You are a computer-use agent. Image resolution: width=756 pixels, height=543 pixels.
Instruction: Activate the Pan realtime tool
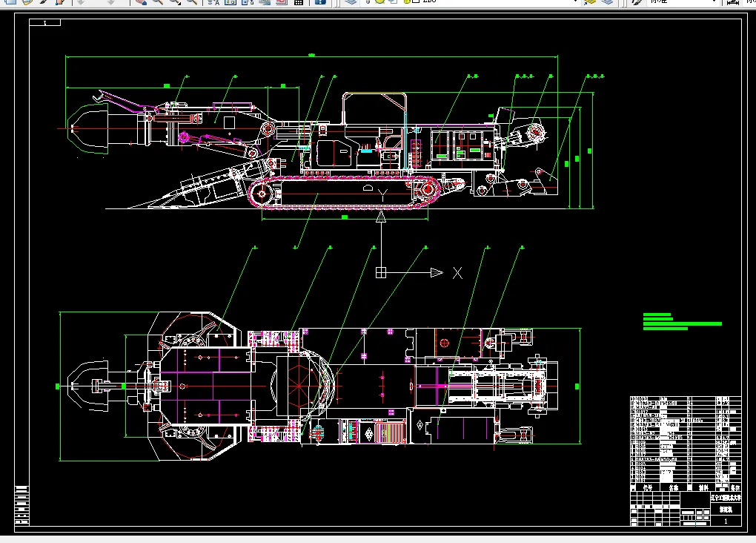(141, 2)
